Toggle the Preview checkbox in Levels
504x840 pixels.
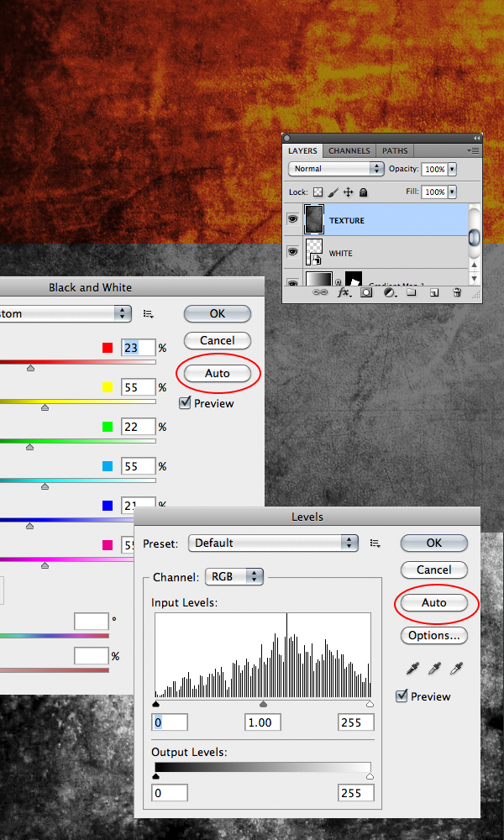[402, 696]
